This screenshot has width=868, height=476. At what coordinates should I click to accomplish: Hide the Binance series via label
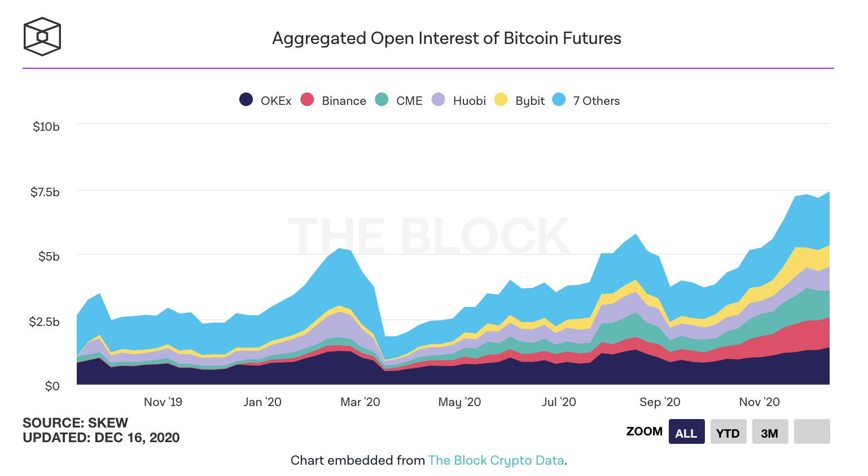tap(344, 101)
